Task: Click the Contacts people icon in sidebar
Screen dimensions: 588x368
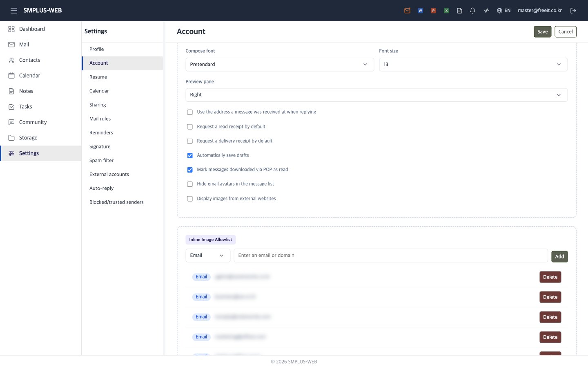Action: 11,60
